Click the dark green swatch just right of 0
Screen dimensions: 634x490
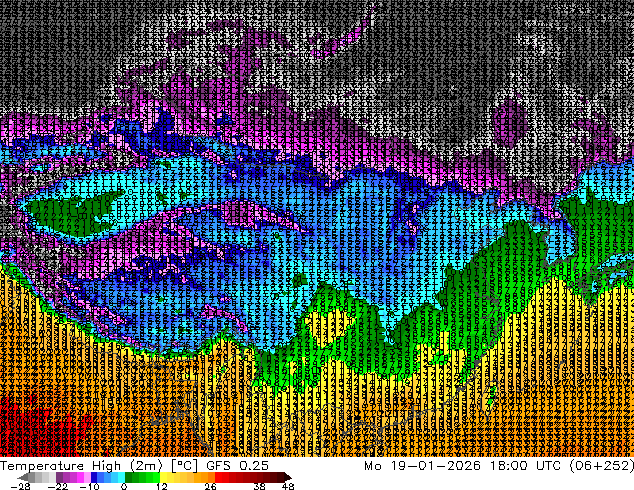click(129, 477)
